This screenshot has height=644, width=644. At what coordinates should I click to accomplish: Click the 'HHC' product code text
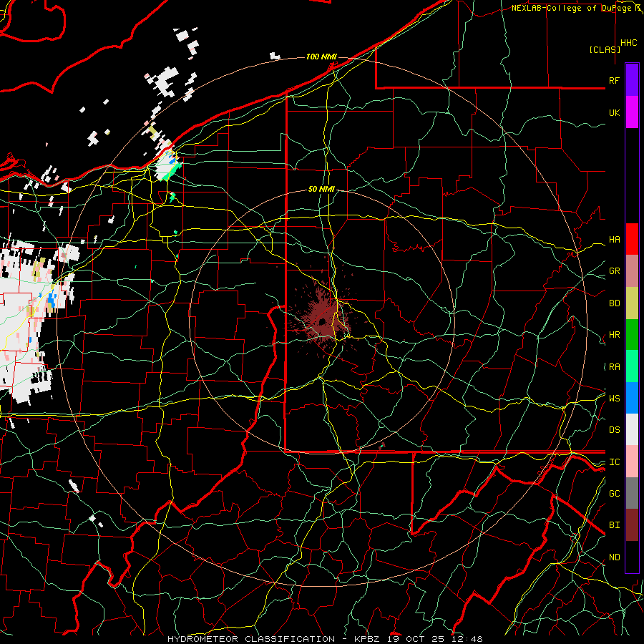pos(628,43)
